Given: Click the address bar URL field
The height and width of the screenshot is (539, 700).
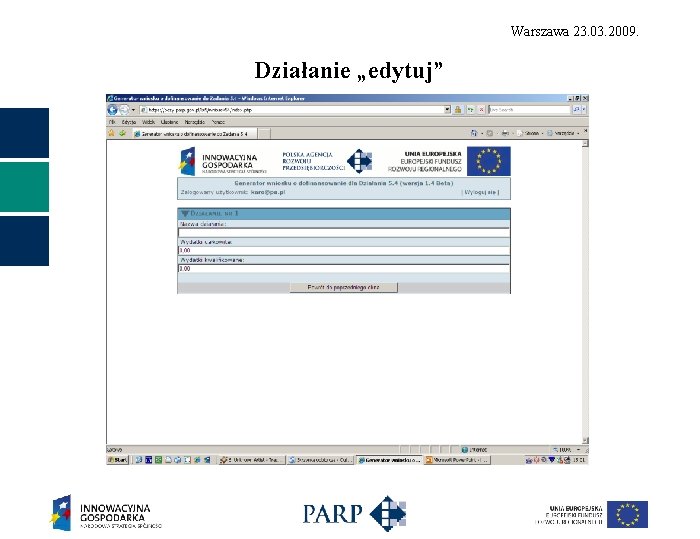Looking at the screenshot, I should tap(292, 110).
